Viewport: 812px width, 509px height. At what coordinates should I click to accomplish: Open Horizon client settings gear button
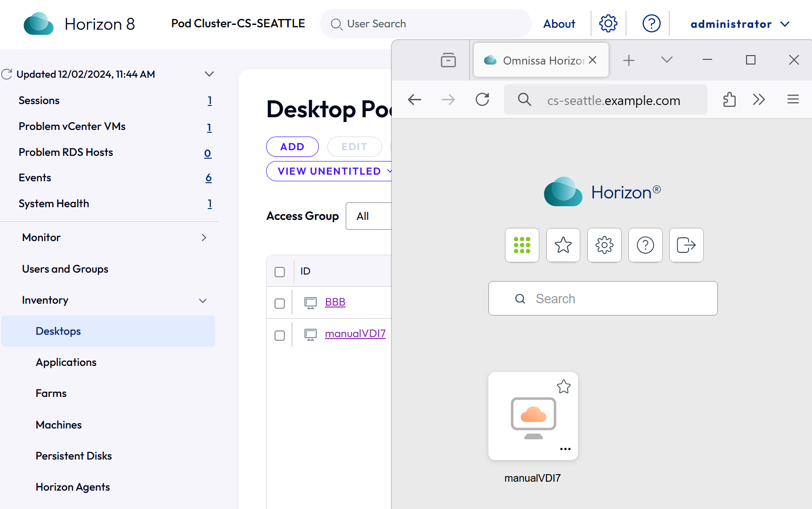point(604,245)
